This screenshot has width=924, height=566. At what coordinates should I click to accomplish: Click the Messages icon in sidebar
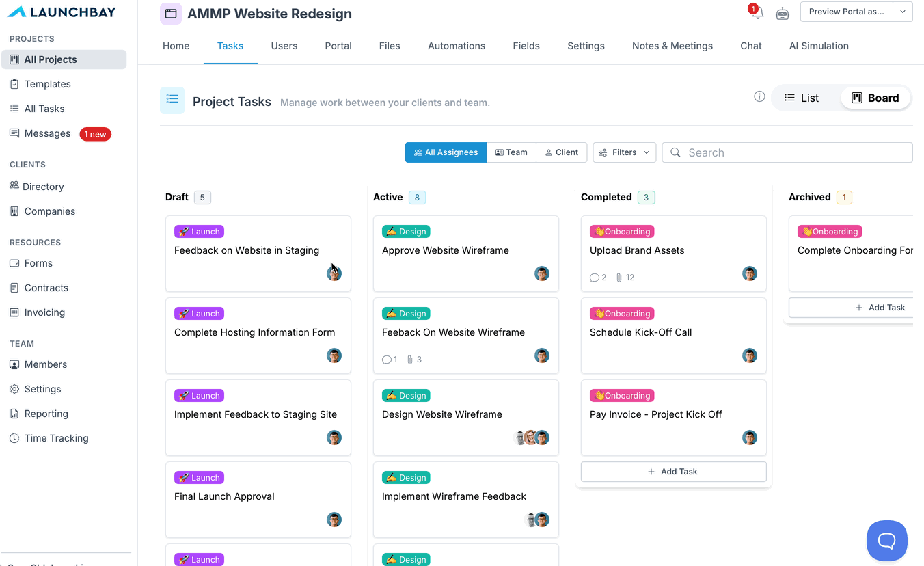point(14,133)
